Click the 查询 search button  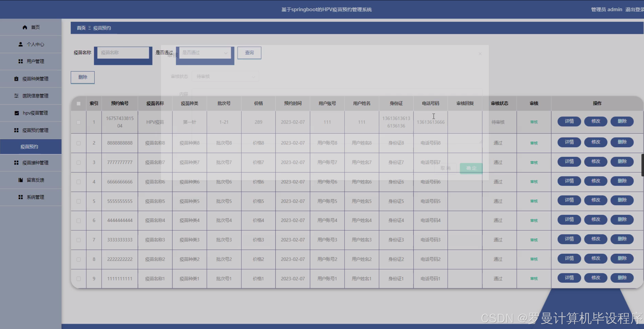coord(249,53)
